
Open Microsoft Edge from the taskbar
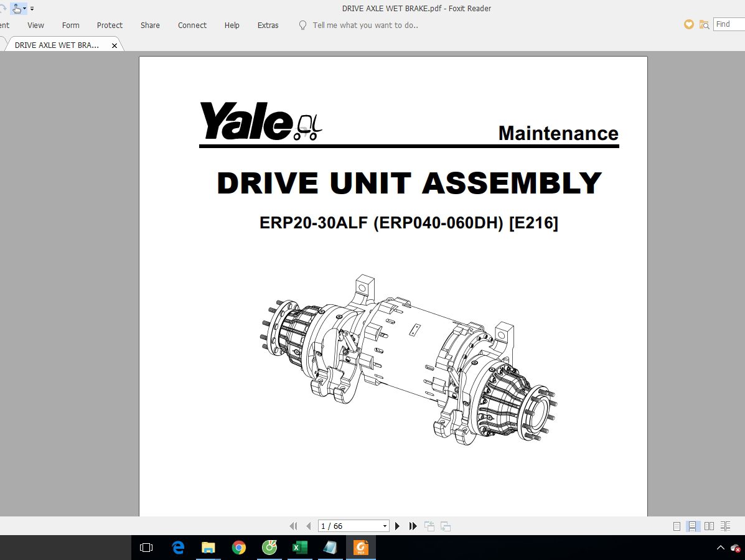click(x=178, y=548)
